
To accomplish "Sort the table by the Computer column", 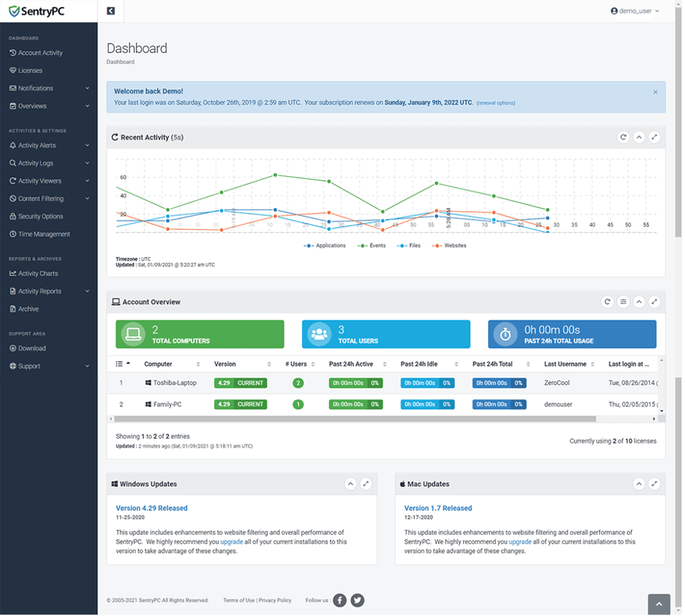I will [158, 364].
